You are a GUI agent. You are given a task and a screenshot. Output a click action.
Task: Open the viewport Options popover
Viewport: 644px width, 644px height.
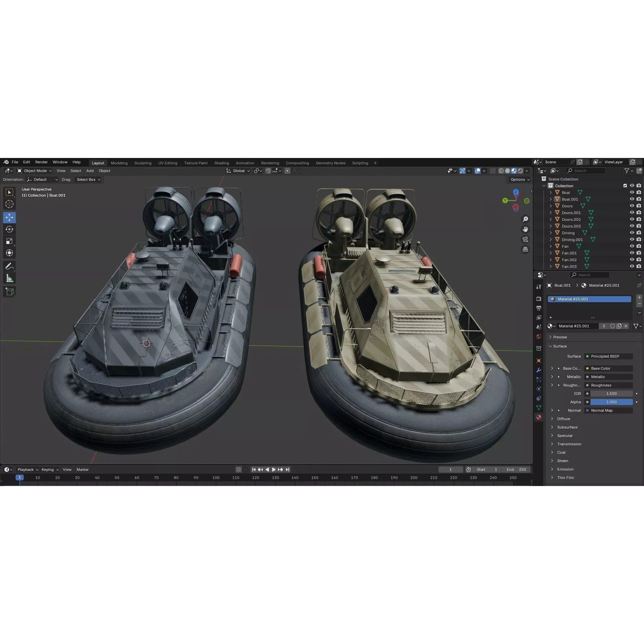[519, 179]
